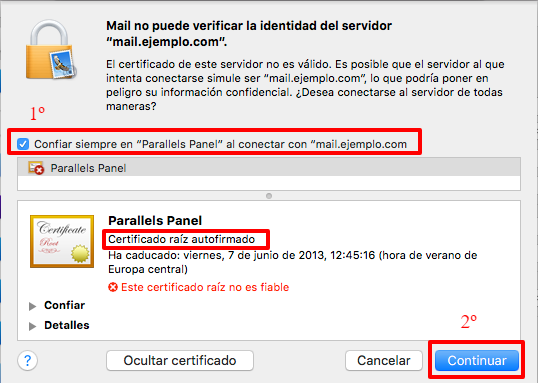
Task: Click the split view divider handle dot
Action: [269, 196]
